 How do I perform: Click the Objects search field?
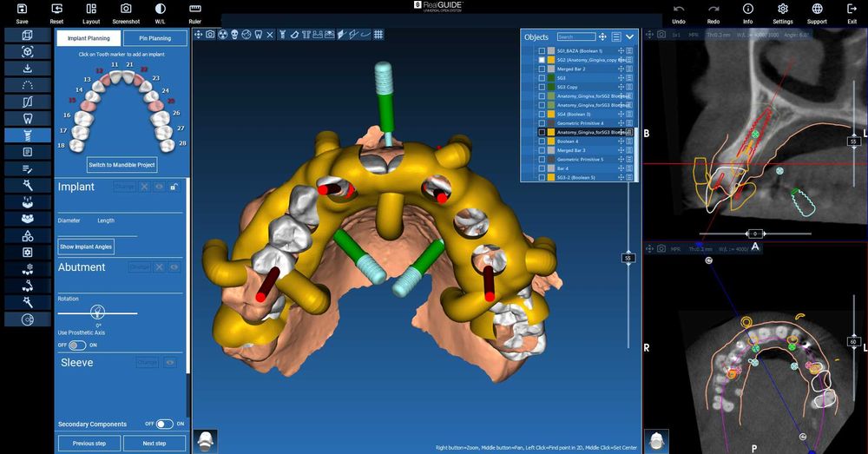point(575,37)
